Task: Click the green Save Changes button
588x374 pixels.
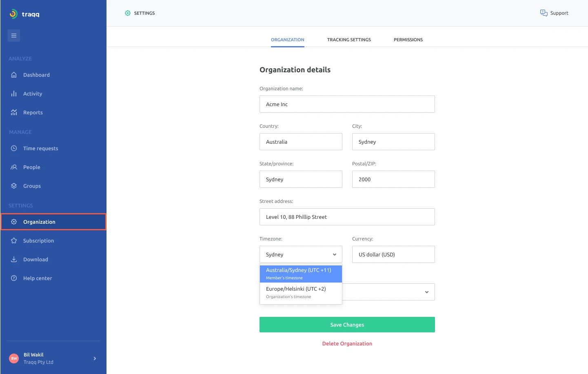Action: tap(347, 325)
